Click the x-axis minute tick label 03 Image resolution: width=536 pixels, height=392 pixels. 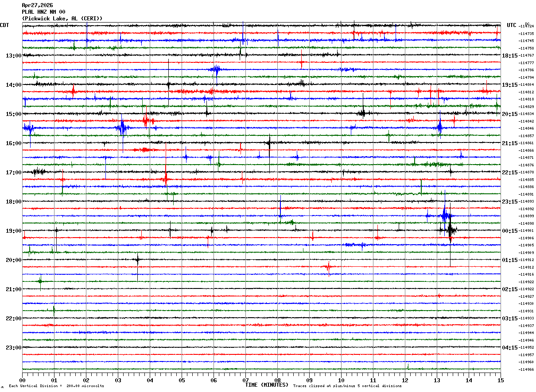tap(118, 380)
